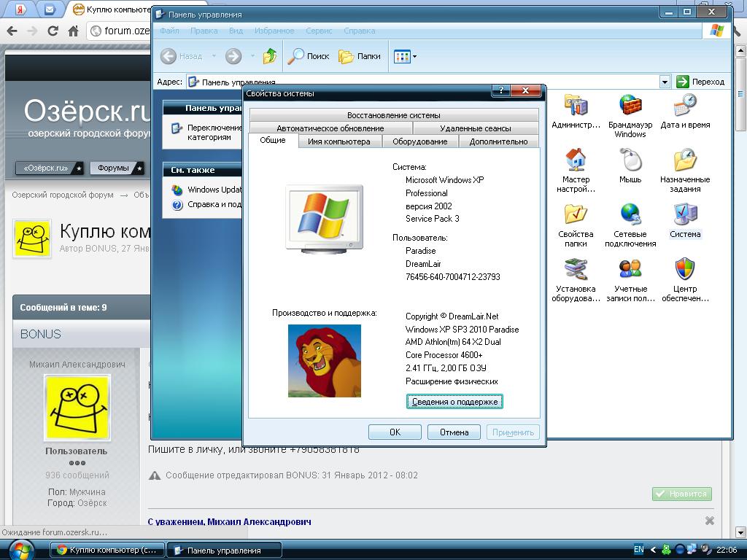Open the Назад history dropdown arrow
Viewport: 747px width, 560px height.
pyautogui.click(x=214, y=56)
